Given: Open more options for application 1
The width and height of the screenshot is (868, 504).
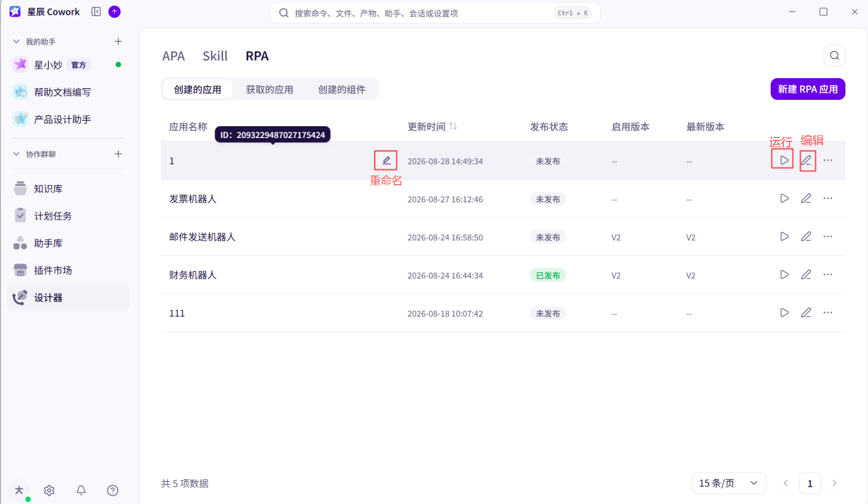Looking at the screenshot, I should click(x=828, y=160).
